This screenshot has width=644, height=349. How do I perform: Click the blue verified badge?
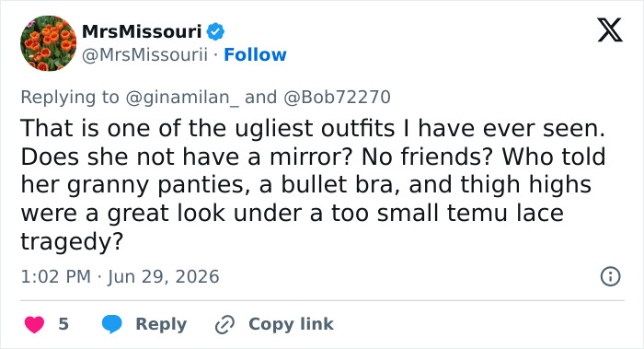pos(215,31)
